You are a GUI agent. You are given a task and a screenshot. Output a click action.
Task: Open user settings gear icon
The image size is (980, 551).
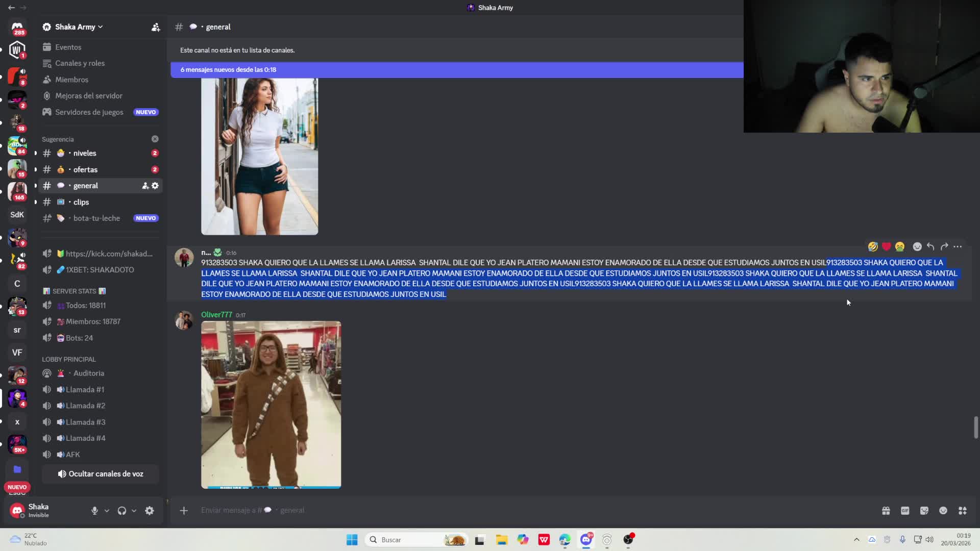pyautogui.click(x=150, y=511)
